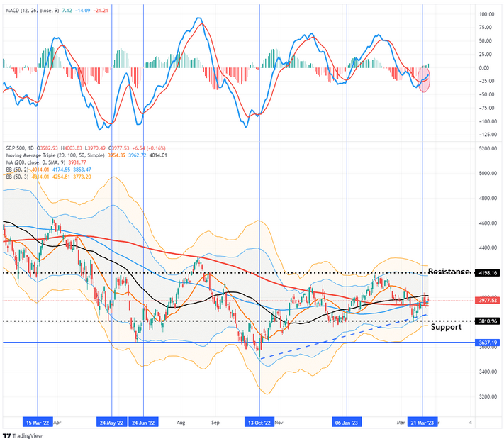Open the Moving Average Triple indicator legend
Image resolution: width=504 pixels, height=439 pixels.
point(55,155)
